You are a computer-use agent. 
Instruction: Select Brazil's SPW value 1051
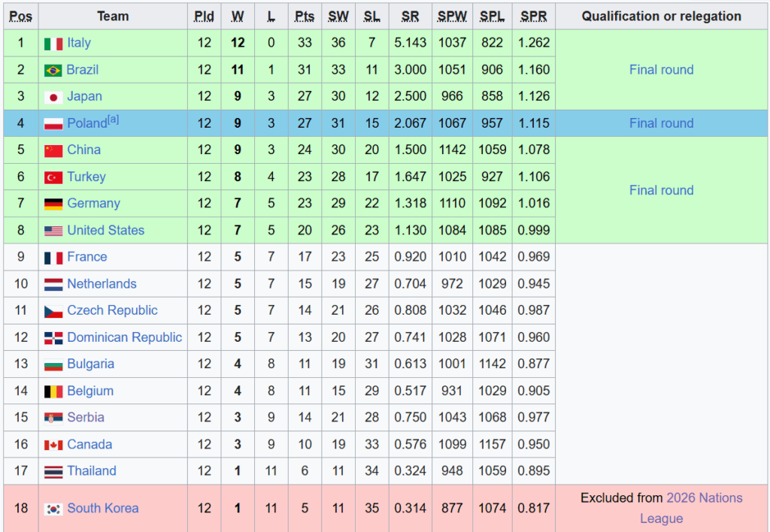[x=452, y=70]
